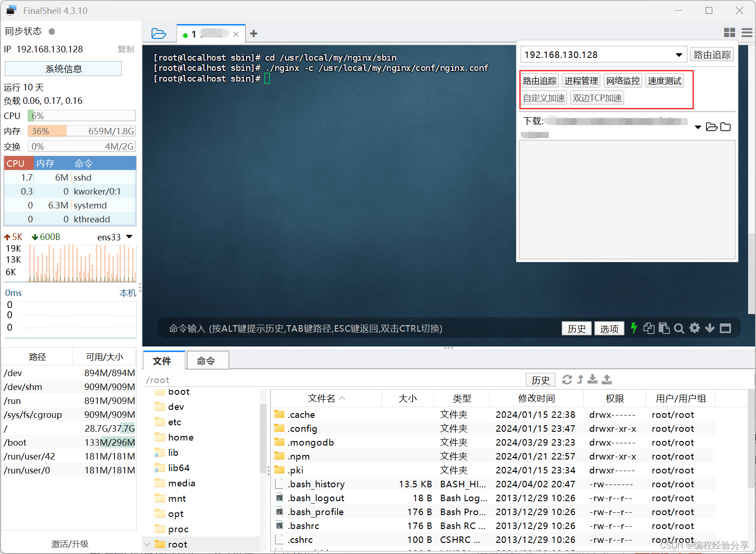
Task: Click the grid layout view icon
Action: tap(729, 32)
